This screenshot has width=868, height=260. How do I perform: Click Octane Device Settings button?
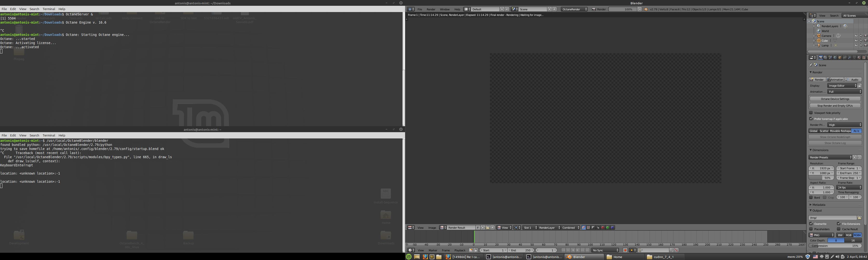pyautogui.click(x=835, y=99)
